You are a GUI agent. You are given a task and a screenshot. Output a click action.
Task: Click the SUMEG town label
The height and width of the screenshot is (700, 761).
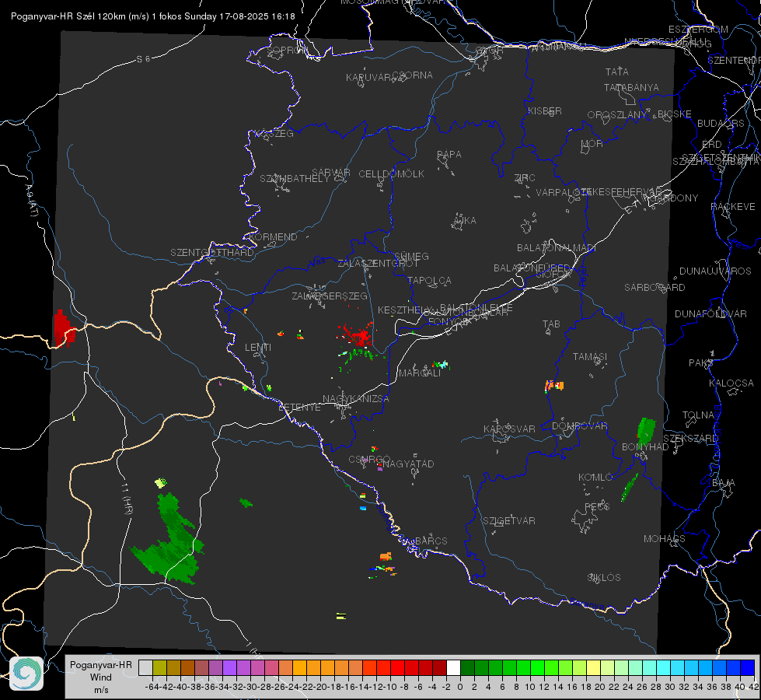411,256
